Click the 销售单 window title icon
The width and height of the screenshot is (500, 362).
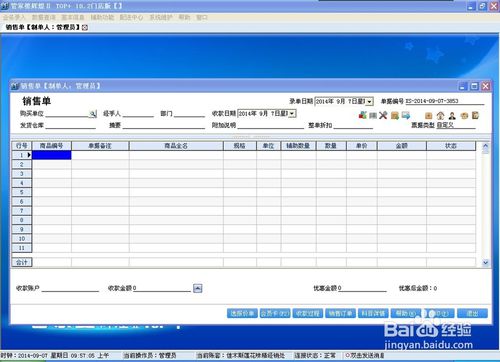15,86
